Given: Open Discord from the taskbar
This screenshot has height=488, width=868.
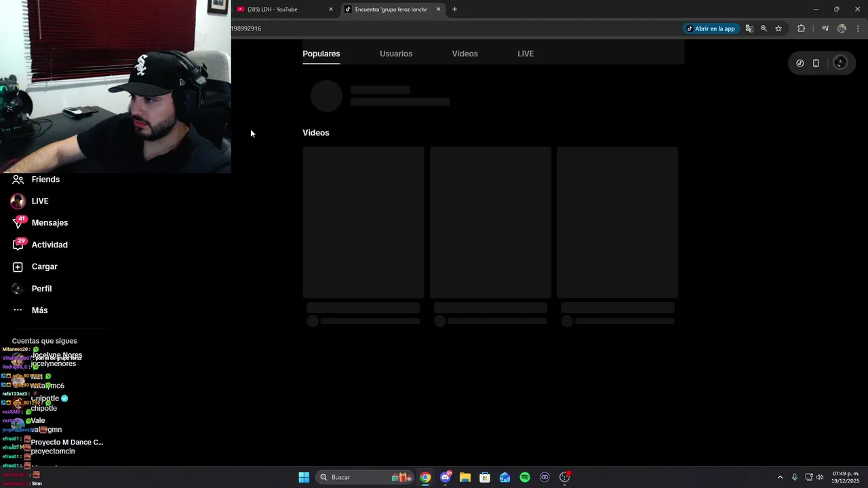Looking at the screenshot, I should tap(446, 477).
